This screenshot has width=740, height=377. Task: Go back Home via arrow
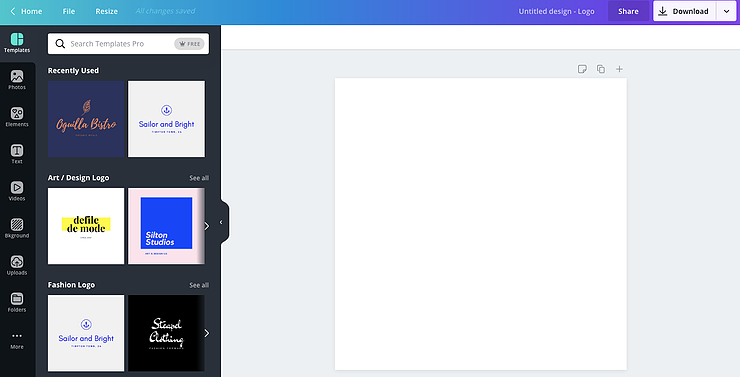26,11
